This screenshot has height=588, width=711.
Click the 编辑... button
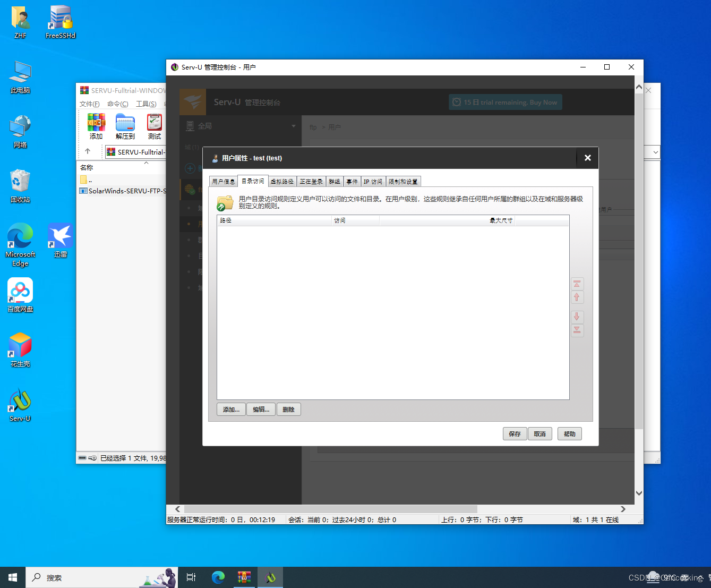coord(261,410)
